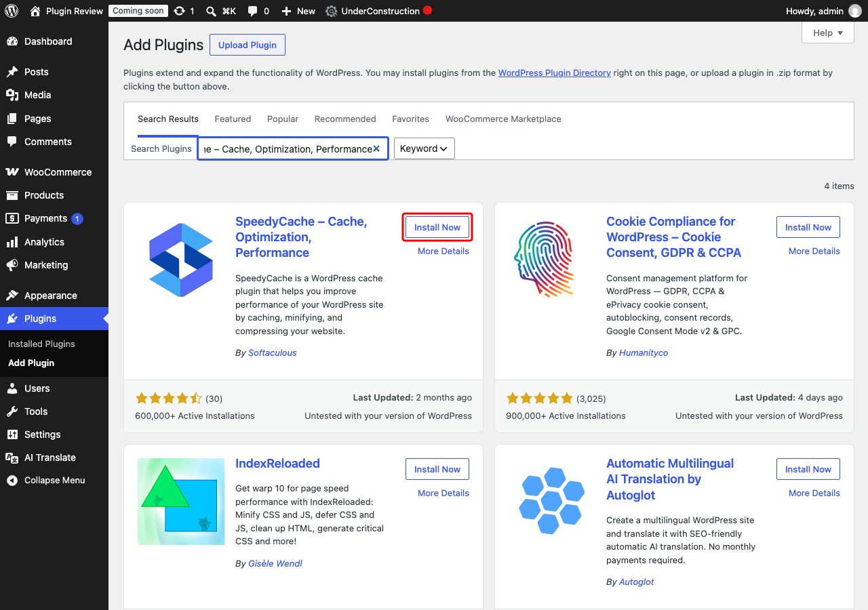
Task: Open Cookie Compliance plugin title link
Action: click(x=673, y=237)
